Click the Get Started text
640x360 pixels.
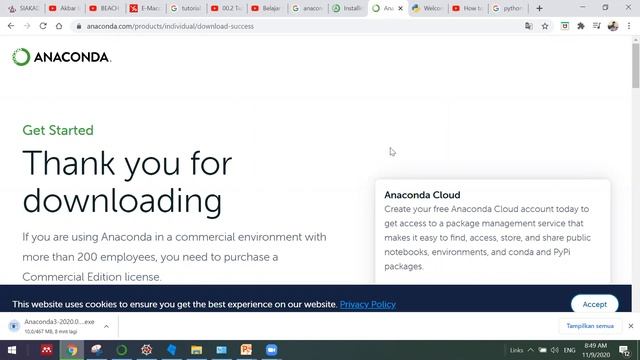click(x=58, y=130)
